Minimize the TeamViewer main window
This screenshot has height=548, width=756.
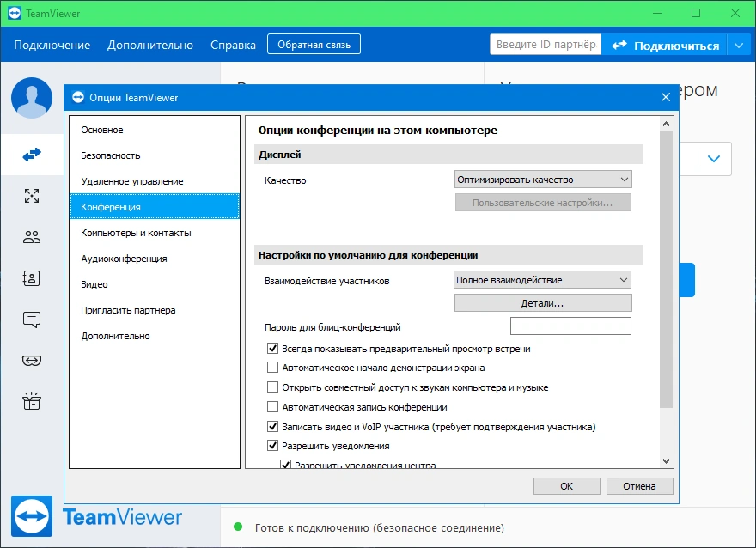[657, 13]
